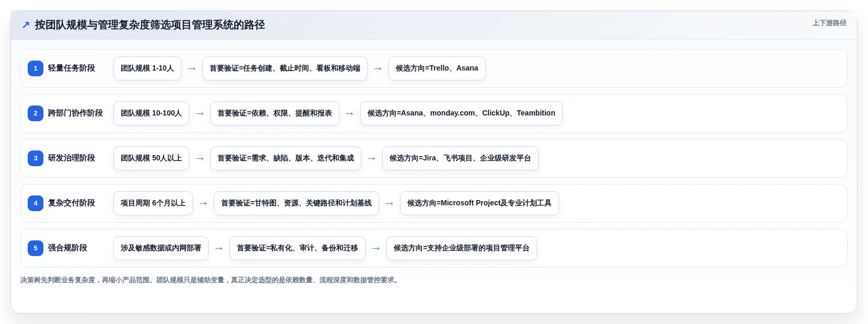
Task: Click 候选方向=Microsoft Project及专业计划工具 chip
Action: 479,203
